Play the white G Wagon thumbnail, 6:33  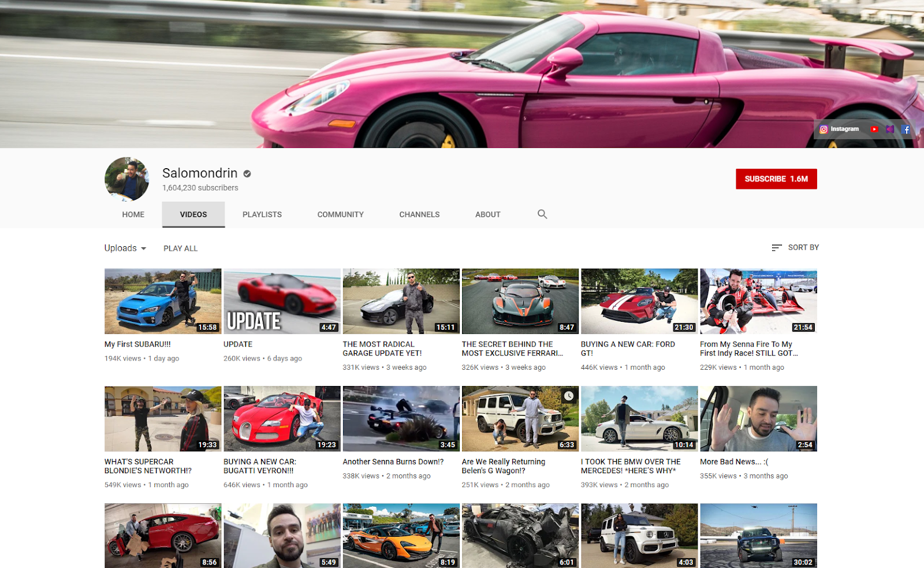(520, 419)
